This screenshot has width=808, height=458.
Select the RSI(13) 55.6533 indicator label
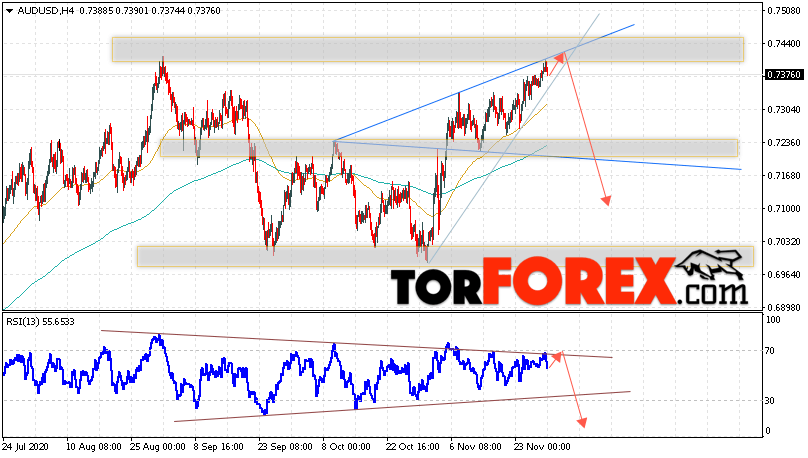pos(40,321)
